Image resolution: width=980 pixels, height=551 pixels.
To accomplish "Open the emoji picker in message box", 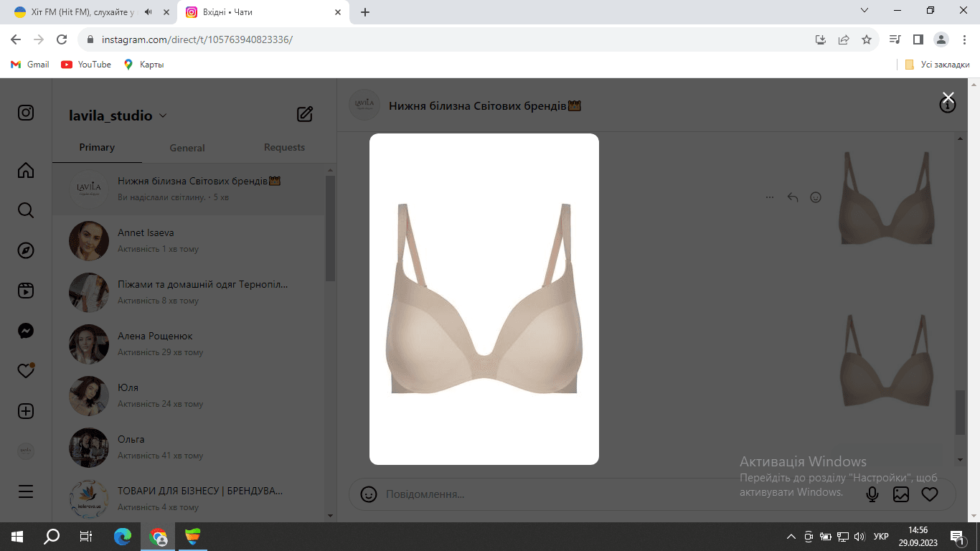I will point(369,494).
